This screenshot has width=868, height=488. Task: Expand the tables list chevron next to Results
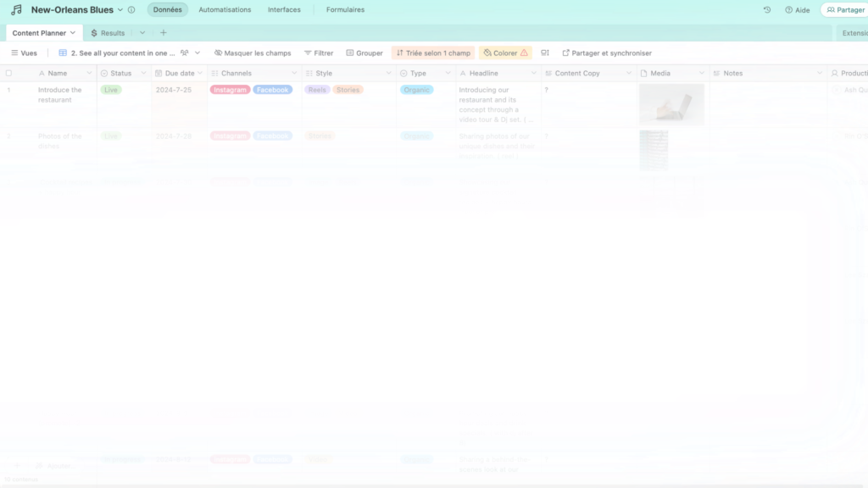point(142,33)
